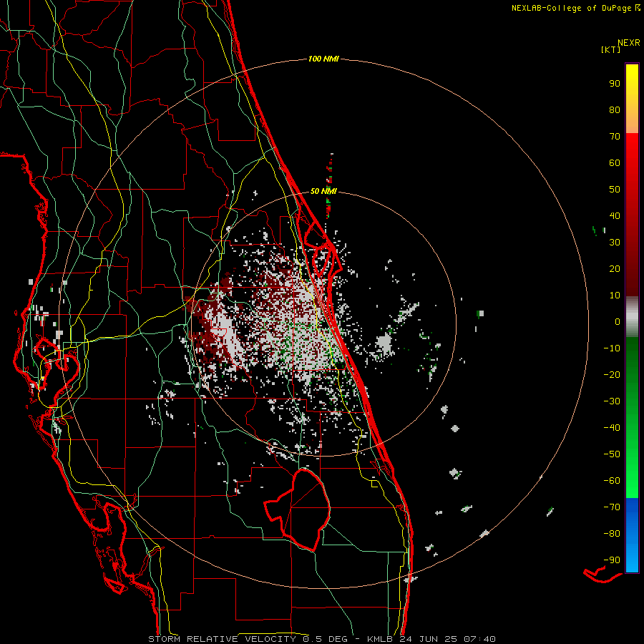Select the -20 value on the velocity scale
Image resolution: width=644 pixels, height=644 pixels.
pyautogui.click(x=612, y=375)
